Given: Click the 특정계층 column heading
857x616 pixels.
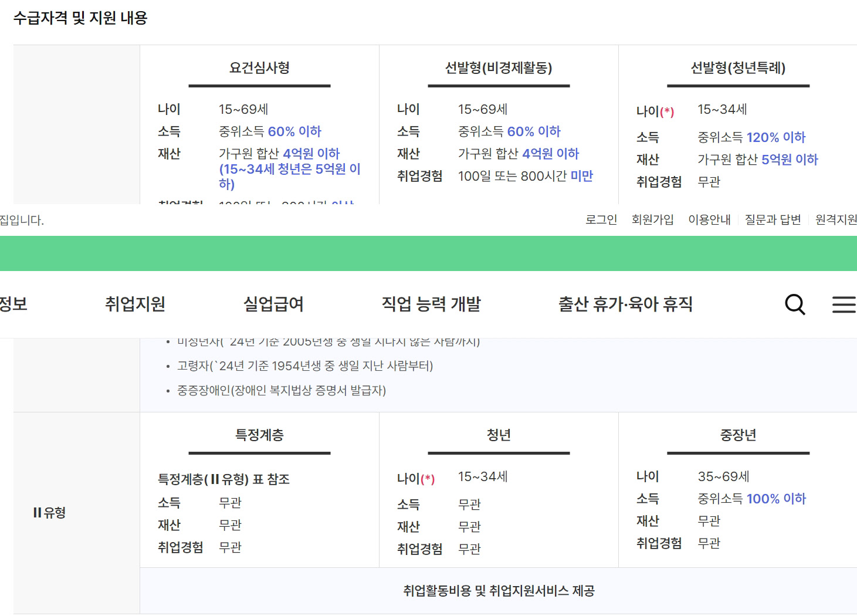Looking at the screenshot, I should [259, 435].
